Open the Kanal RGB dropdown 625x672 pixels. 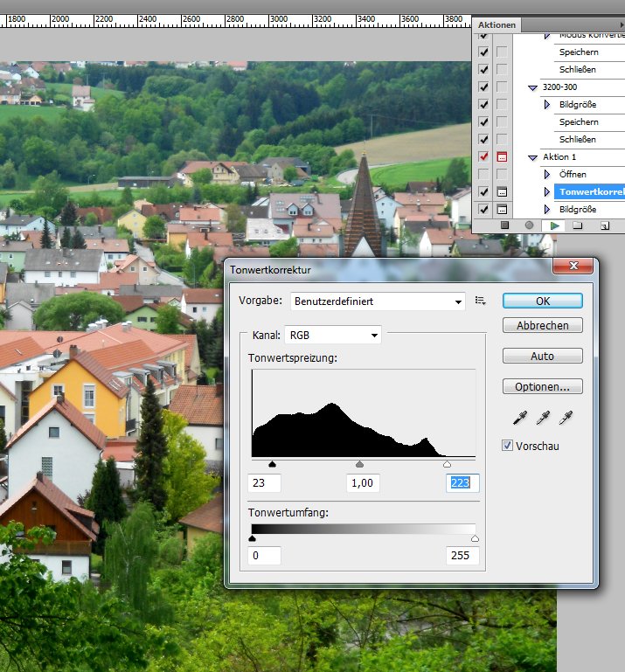[333, 336]
